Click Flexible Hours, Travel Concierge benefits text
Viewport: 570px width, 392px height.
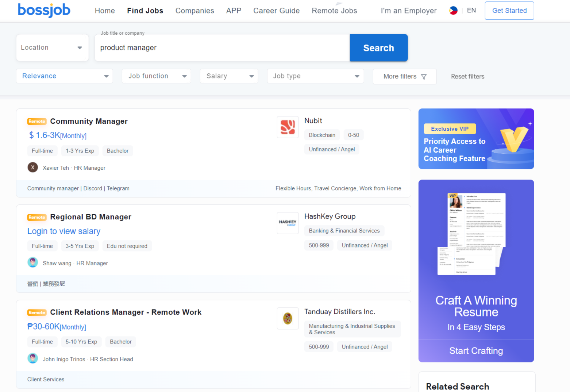(x=338, y=188)
